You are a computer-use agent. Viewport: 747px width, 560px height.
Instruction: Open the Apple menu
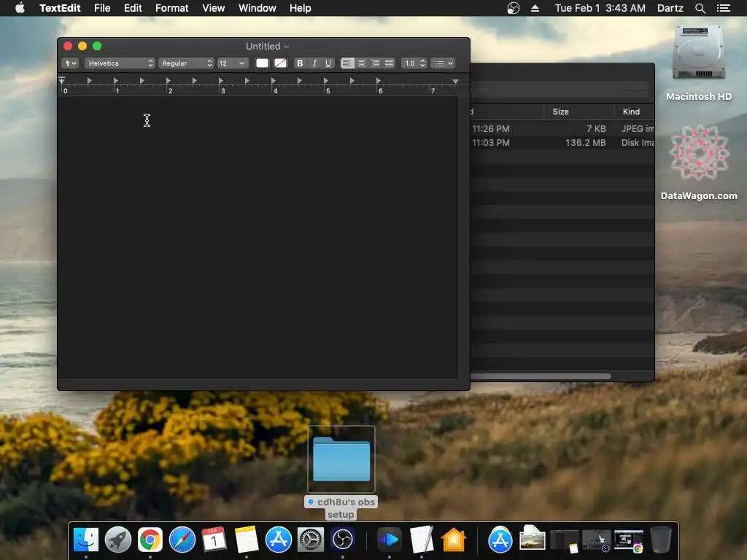coord(20,8)
